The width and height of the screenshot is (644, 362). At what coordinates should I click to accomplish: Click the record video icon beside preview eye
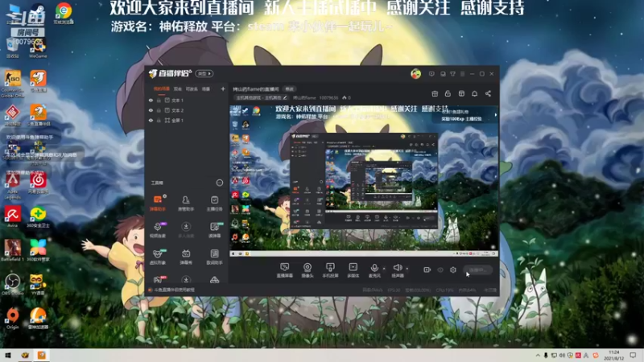[x=427, y=269]
